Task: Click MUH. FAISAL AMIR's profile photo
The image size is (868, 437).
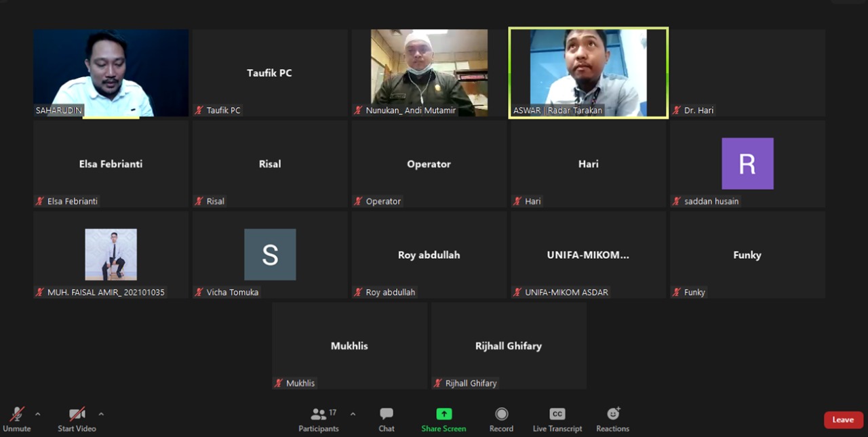Action: [111, 254]
